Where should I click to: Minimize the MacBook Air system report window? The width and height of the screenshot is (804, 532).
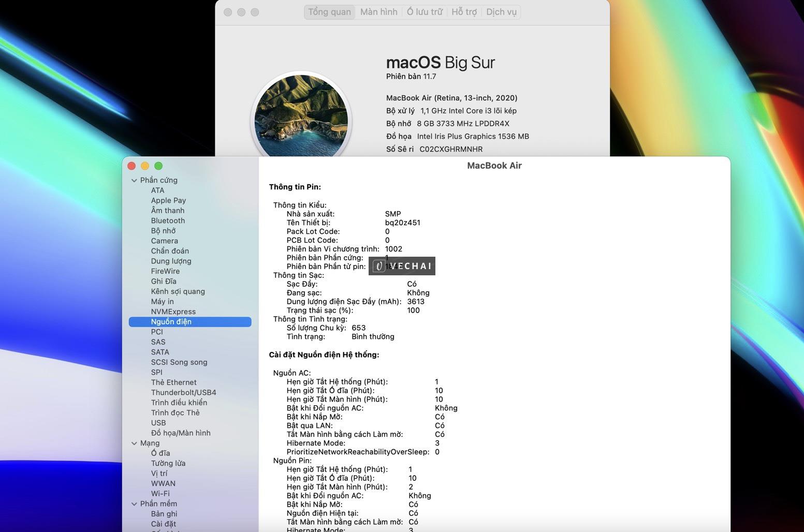click(x=145, y=166)
